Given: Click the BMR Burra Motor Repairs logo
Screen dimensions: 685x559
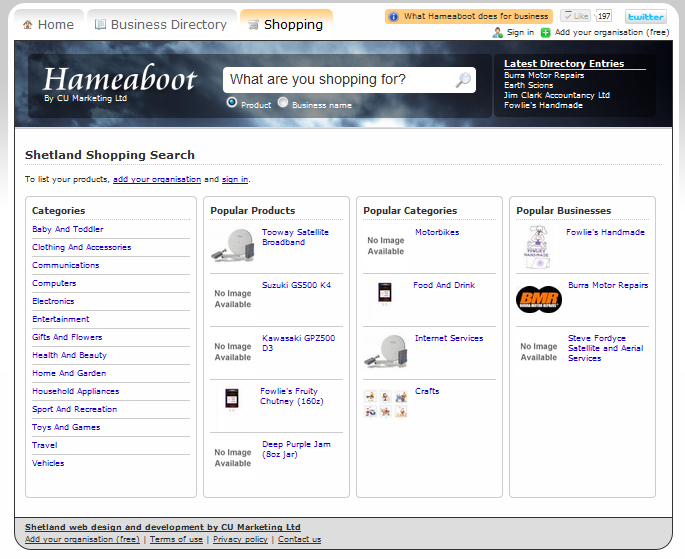Looking at the screenshot, I should 539,300.
